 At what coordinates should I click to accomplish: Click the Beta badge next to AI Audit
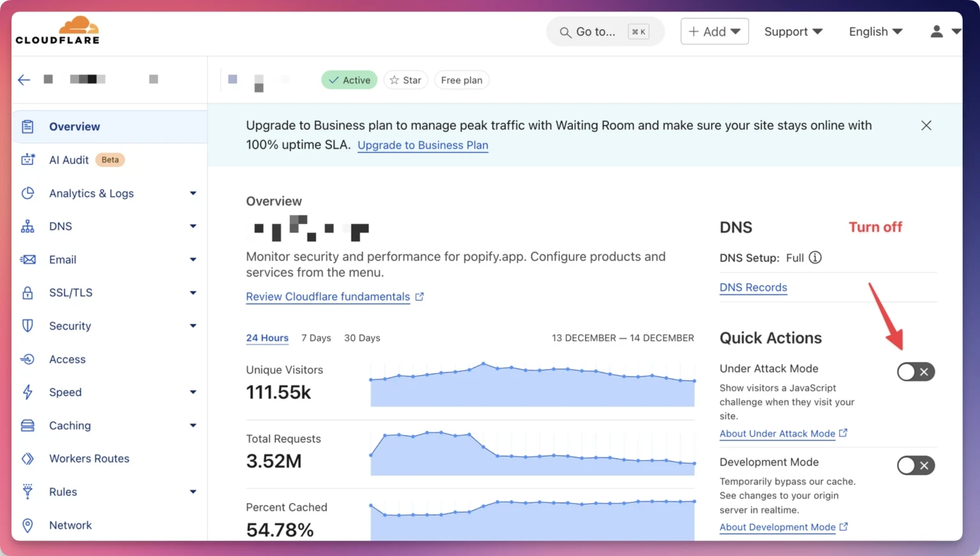click(110, 160)
